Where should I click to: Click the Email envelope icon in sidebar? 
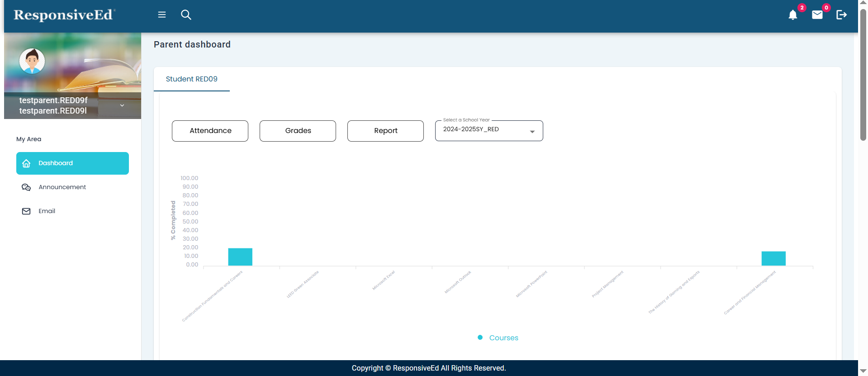tap(26, 211)
